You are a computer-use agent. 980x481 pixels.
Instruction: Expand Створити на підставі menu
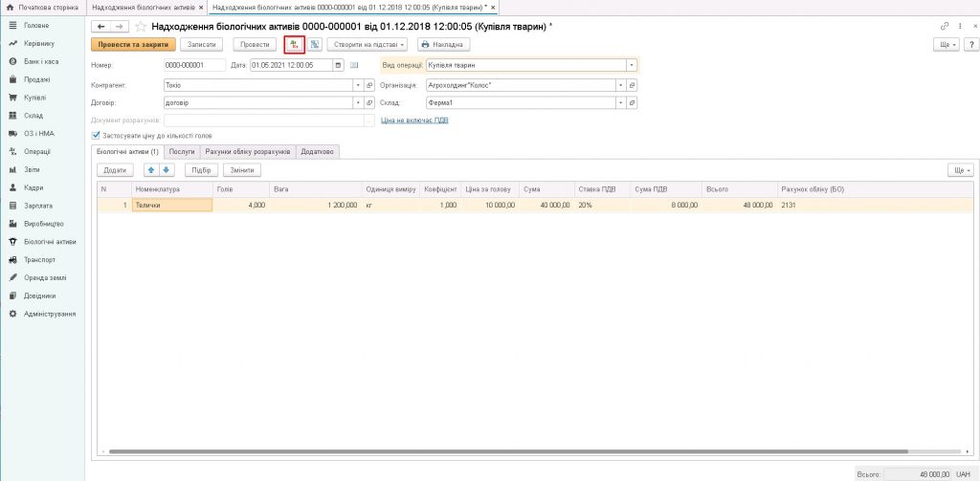pos(368,44)
